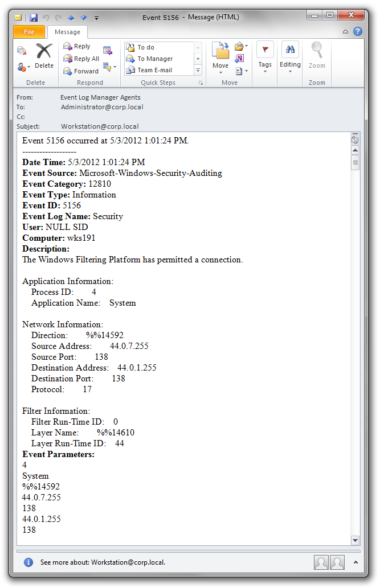Click the Meeting reply icon
The image size is (380, 588).
click(x=108, y=51)
